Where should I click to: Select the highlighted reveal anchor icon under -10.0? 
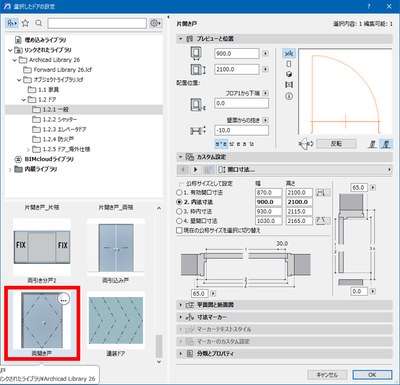[x=221, y=144]
